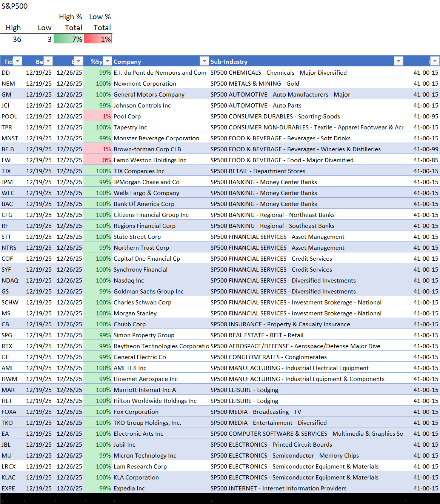
Task: Open the %5y column filter dropdown
Action: [108, 61]
